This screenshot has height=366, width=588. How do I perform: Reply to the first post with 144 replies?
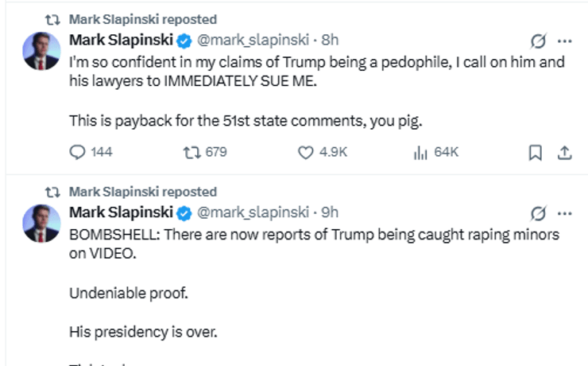[x=78, y=152]
